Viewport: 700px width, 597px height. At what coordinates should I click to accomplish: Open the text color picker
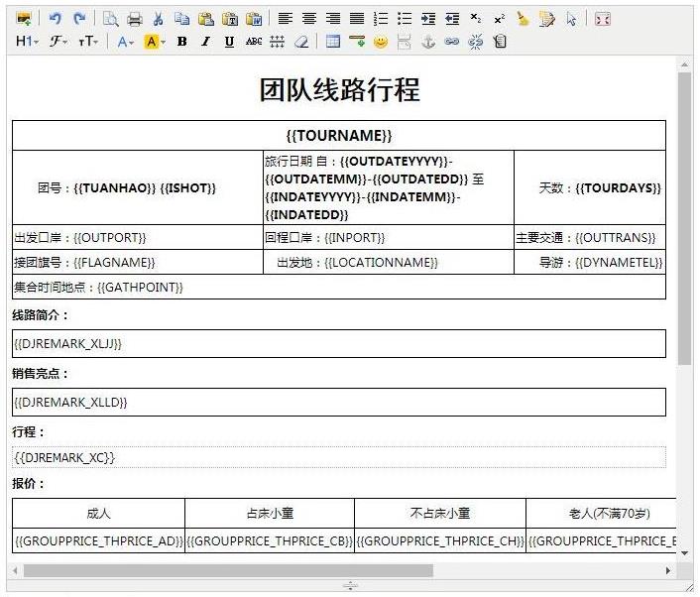click(126, 42)
